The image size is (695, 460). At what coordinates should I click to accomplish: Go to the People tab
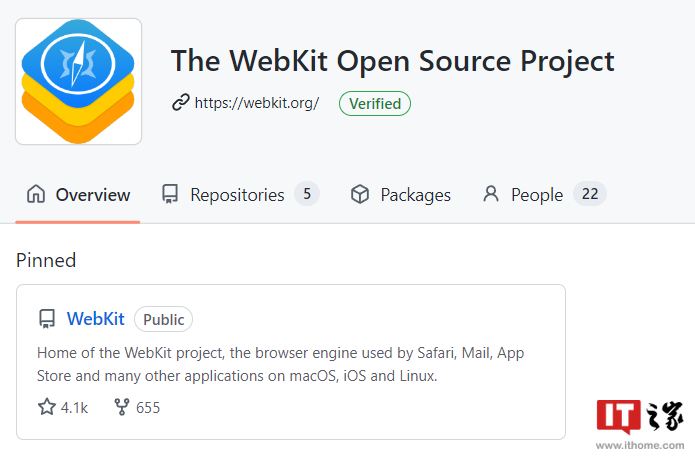(x=537, y=195)
